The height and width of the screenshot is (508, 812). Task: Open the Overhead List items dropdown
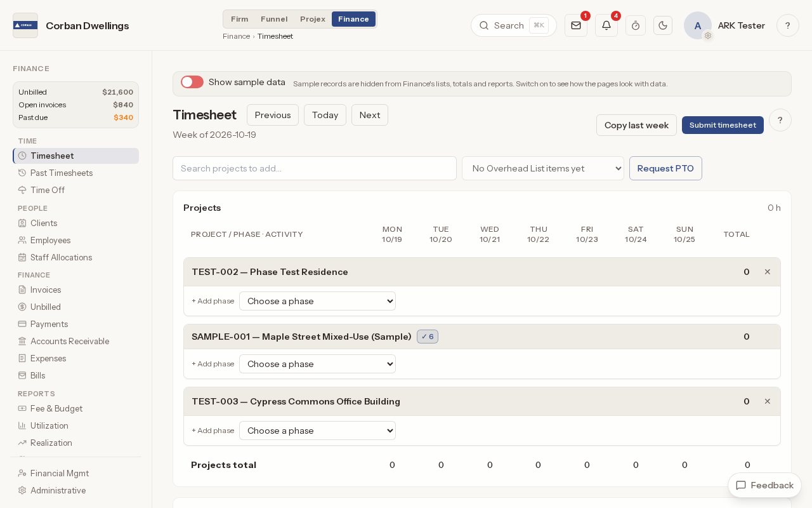pyautogui.click(x=543, y=168)
